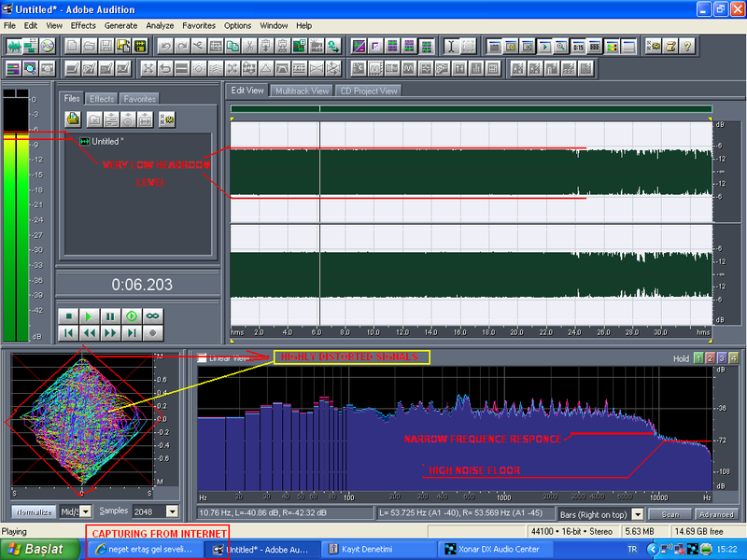Click the Play button in transport controls
Image resolution: width=747 pixels, height=560 pixels.
[89, 316]
